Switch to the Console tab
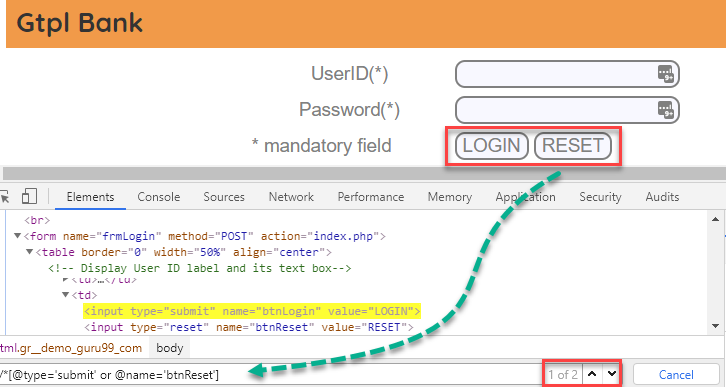726x387 pixels. [x=159, y=197]
